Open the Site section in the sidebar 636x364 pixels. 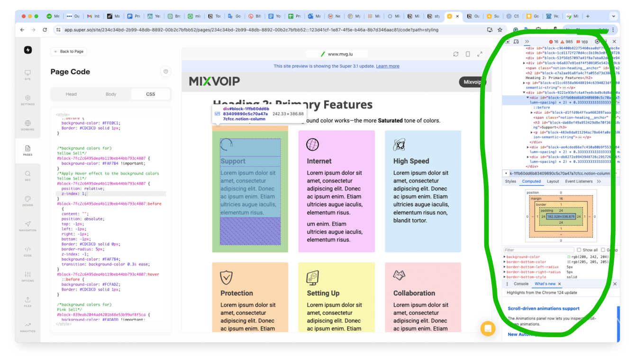(28, 75)
